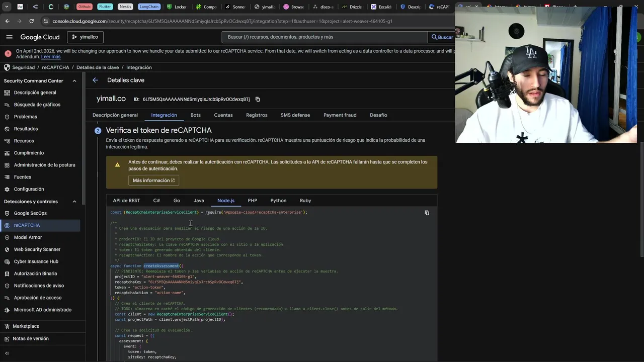
Task: Click the site info icon in address bar
Action: point(46,21)
